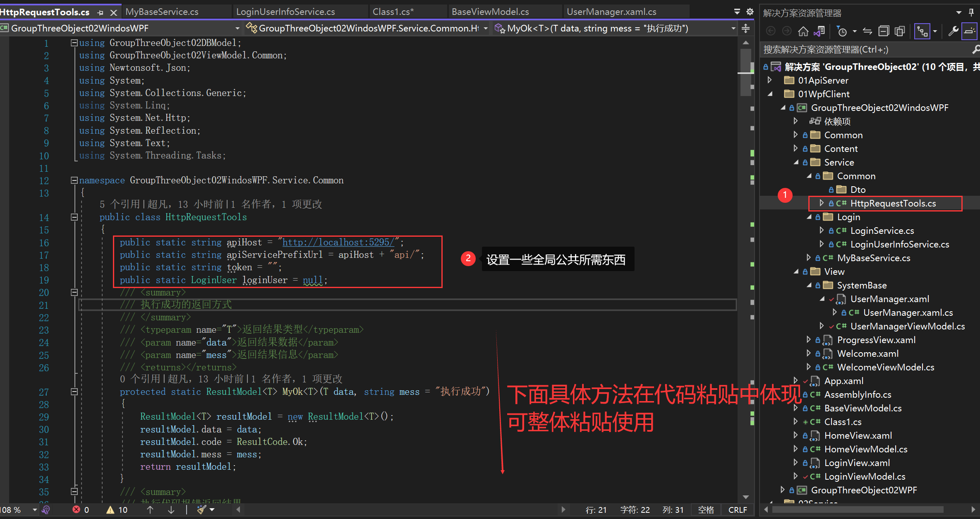Click the pending changes filter clock icon
The image size is (980, 519).
point(841,31)
